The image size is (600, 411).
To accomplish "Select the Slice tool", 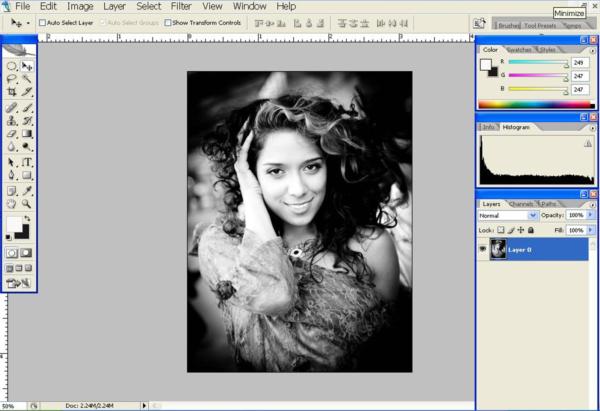I will click(26, 92).
